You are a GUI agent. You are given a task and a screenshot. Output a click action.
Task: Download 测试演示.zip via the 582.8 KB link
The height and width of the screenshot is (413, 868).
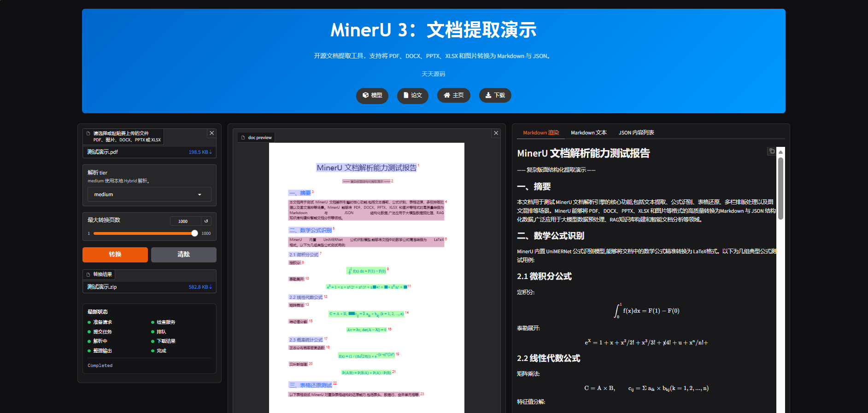coord(200,287)
